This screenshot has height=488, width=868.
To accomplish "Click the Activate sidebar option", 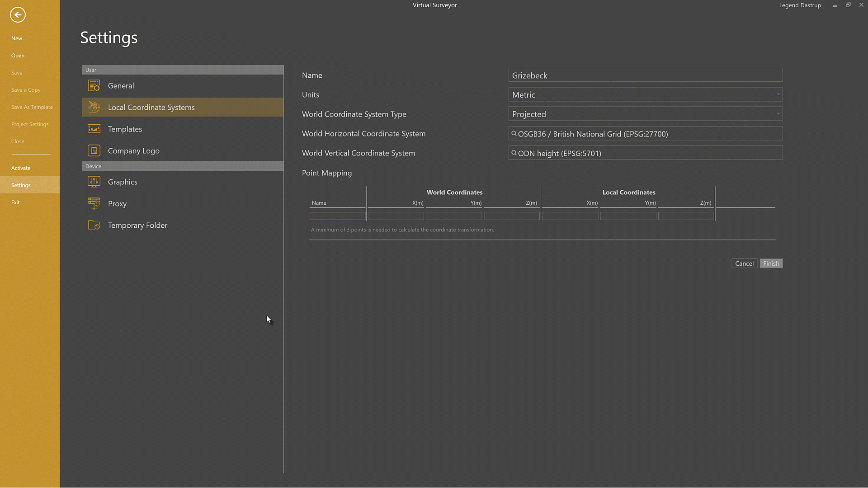I will click(21, 168).
